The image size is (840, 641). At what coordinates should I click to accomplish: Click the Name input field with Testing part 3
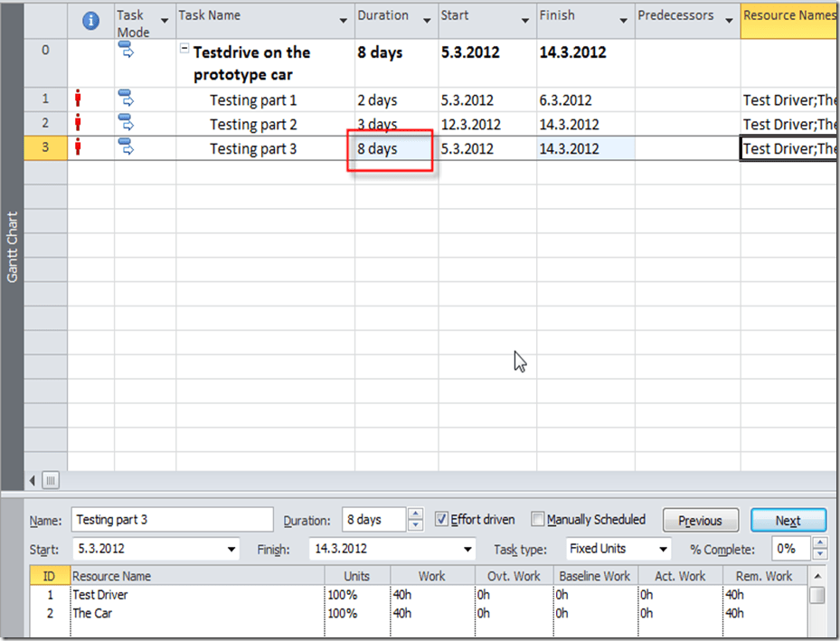172,520
